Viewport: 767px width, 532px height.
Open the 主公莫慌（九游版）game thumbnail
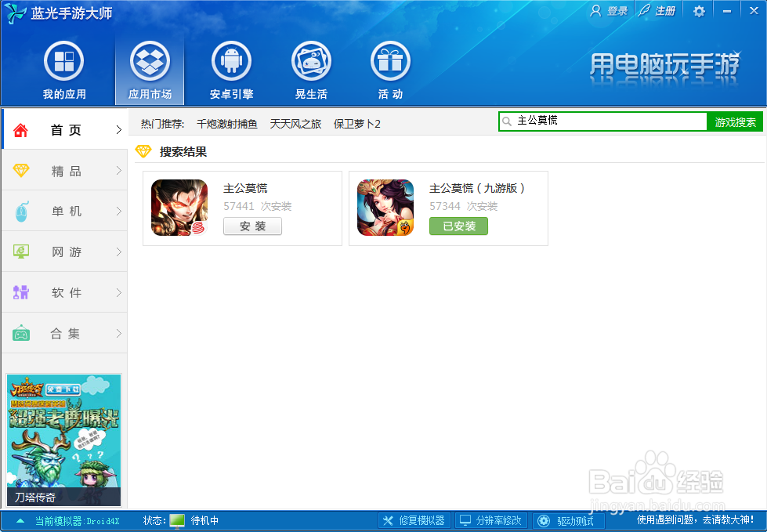coord(385,208)
